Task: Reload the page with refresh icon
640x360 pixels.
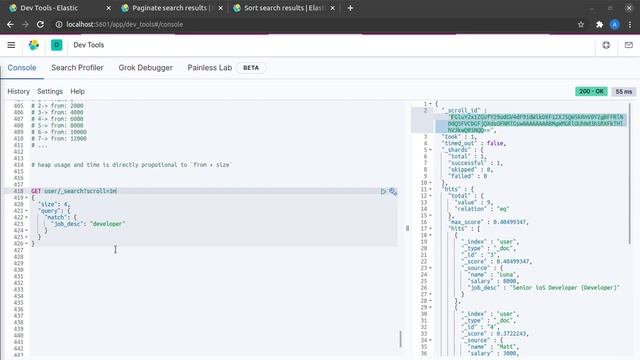Action: coord(40,24)
